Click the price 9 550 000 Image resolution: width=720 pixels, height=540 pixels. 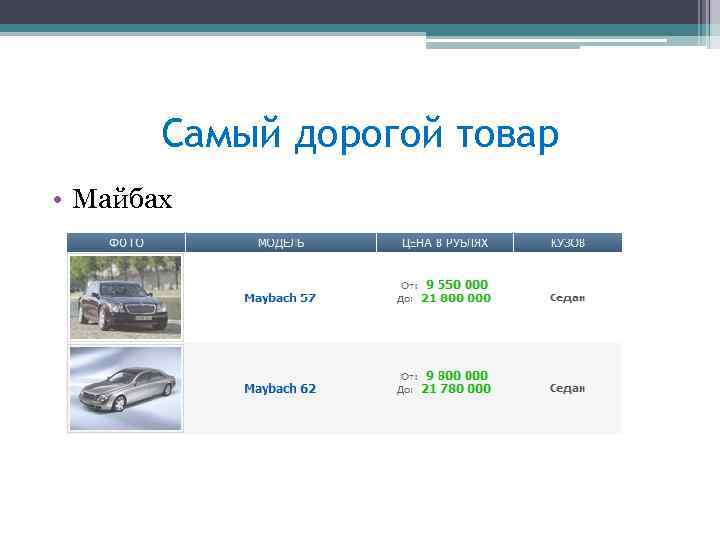[457, 285]
